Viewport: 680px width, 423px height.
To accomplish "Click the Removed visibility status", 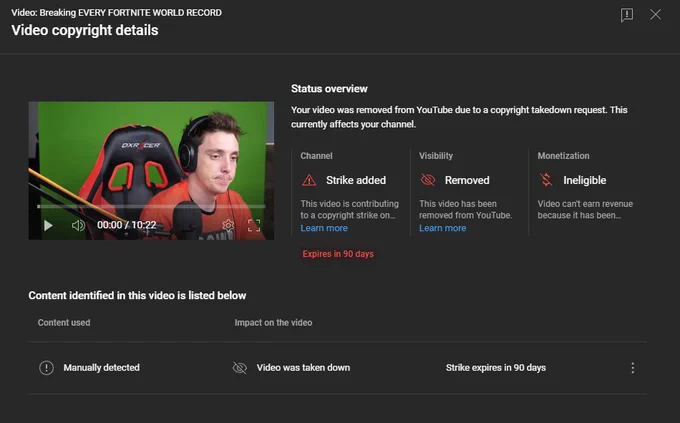I will click(467, 180).
